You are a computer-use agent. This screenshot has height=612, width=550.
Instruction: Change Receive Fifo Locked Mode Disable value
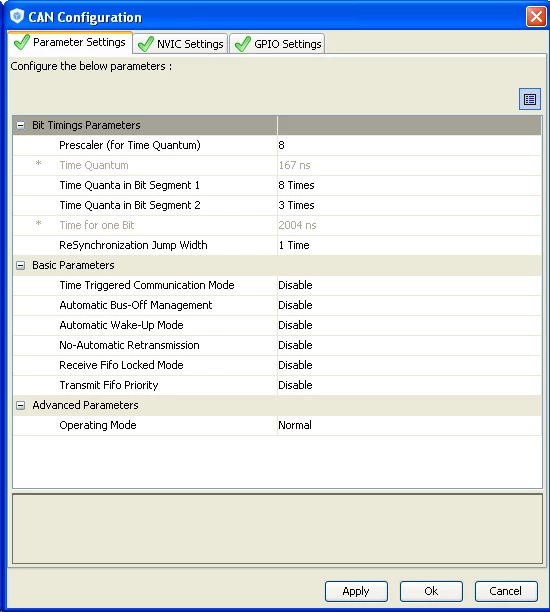point(409,365)
